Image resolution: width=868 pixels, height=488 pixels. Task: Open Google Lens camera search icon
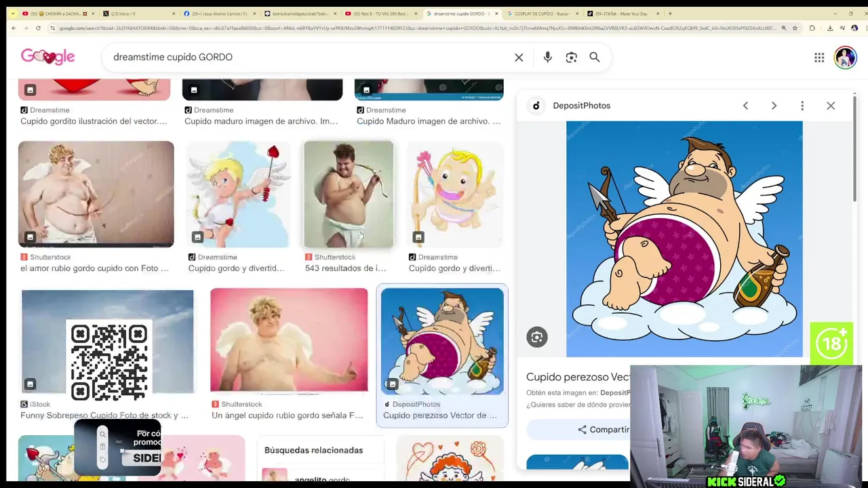click(571, 58)
